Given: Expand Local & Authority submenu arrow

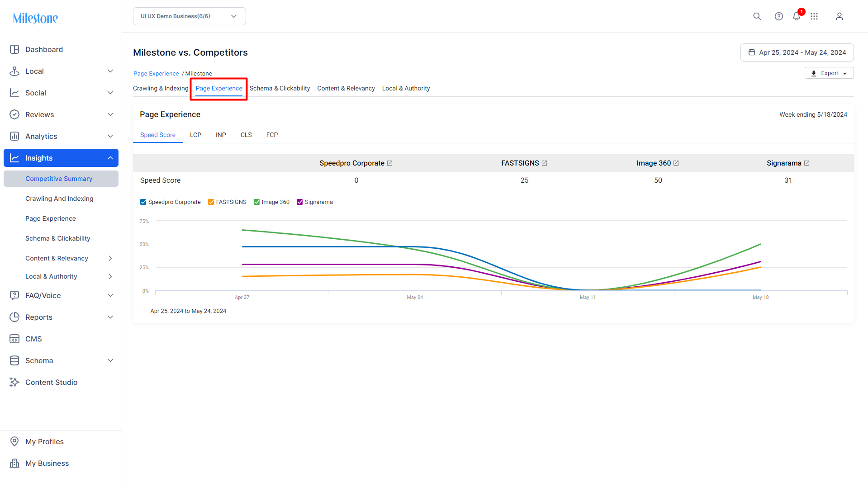Looking at the screenshot, I should [110, 276].
